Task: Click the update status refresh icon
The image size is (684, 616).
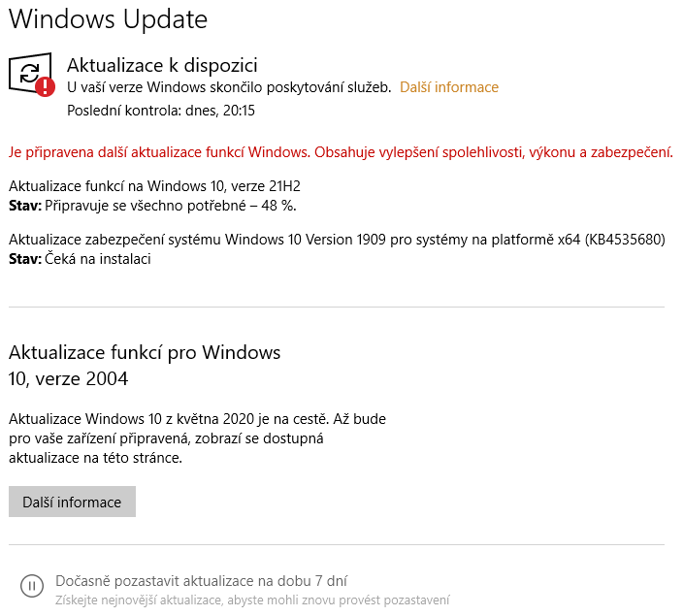Action: [x=28, y=72]
